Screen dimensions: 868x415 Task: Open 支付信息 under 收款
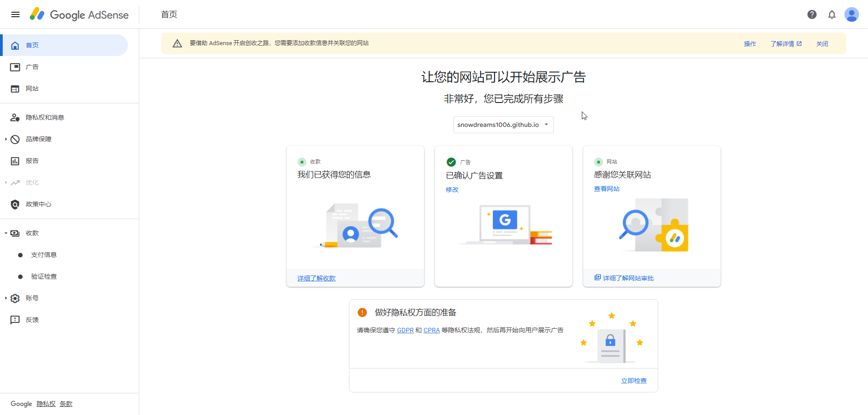(44, 255)
